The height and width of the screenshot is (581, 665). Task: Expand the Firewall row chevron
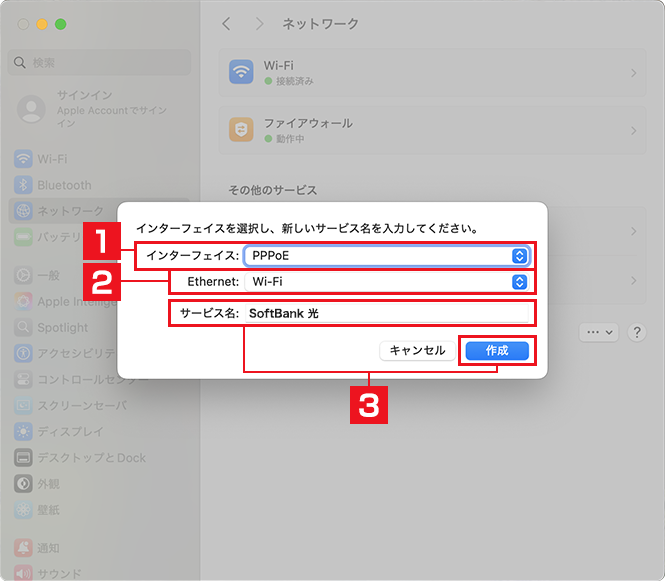pos(634,131)
